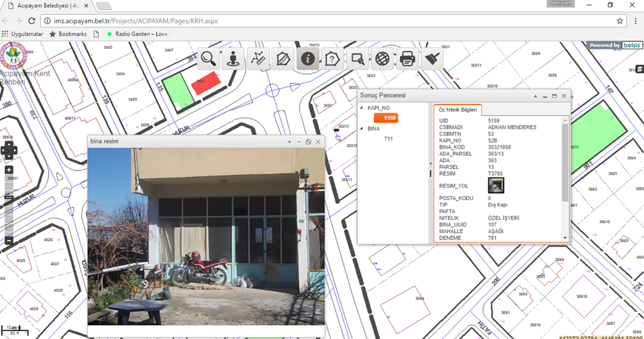Viewport: 644px width, 339px height.
Task: Click the NITELIK value ÖZEL İŞYERİ
Action: [504, 218]
